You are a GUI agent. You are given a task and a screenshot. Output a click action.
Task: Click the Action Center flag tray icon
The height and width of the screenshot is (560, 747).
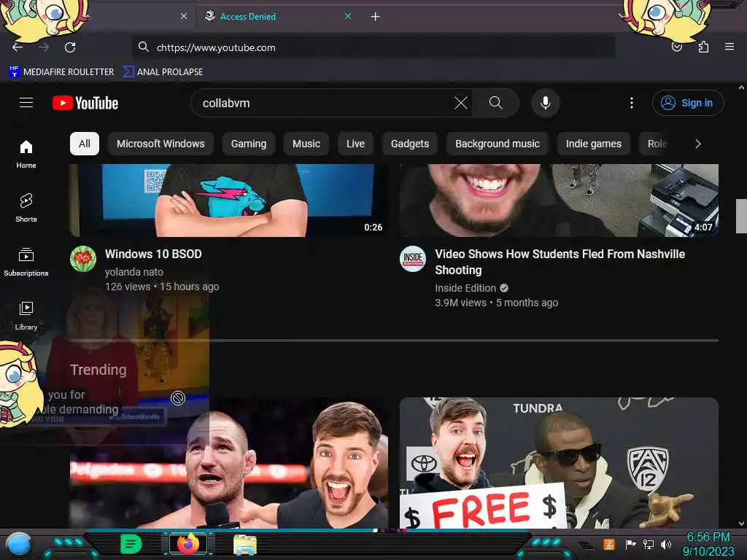(631, 544)
